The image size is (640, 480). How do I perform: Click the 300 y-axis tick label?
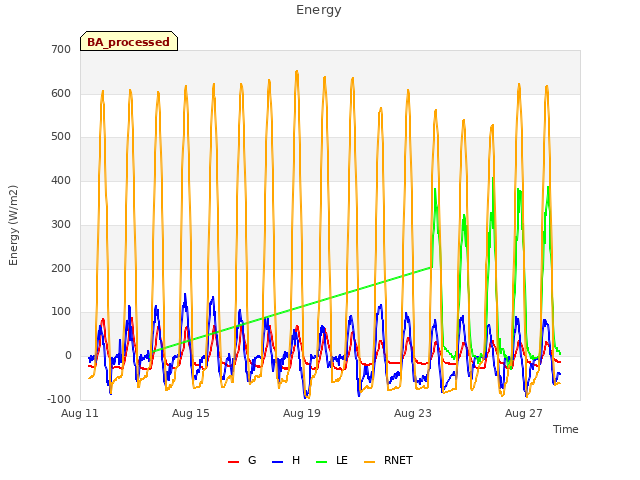pos(61,224)
